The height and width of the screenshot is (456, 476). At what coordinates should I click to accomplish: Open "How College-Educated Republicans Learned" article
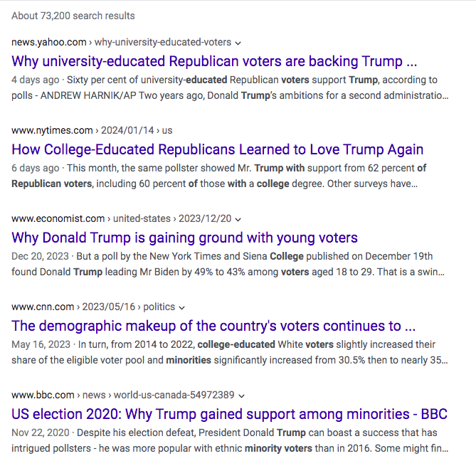pos(218,149)
